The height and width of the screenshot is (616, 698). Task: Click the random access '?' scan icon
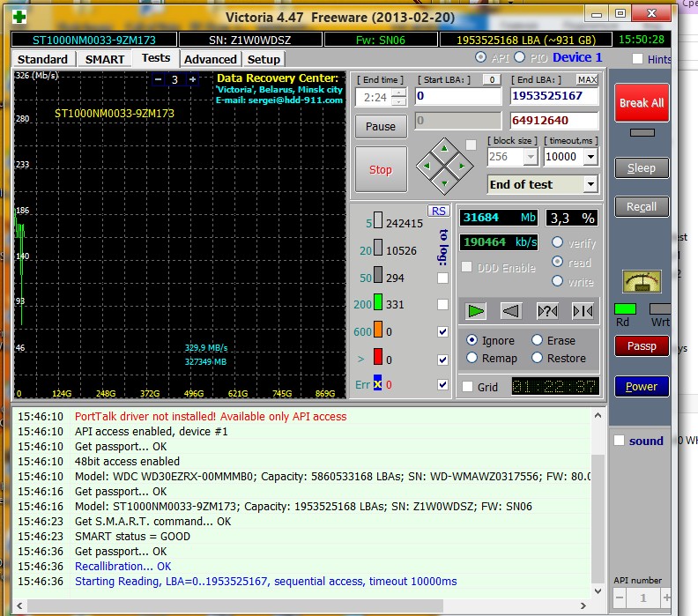click(x=546, y=310)
